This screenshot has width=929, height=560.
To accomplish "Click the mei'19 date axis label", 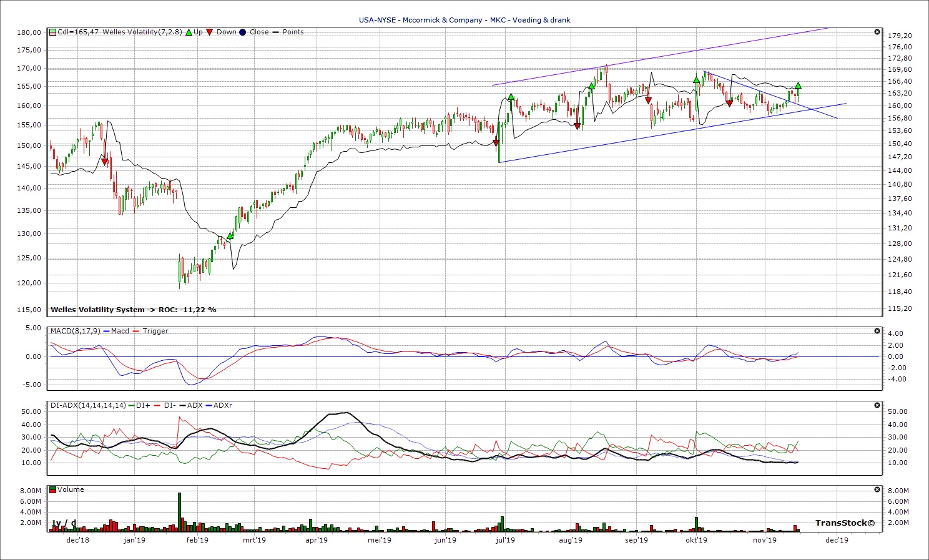I will (379, 540).
